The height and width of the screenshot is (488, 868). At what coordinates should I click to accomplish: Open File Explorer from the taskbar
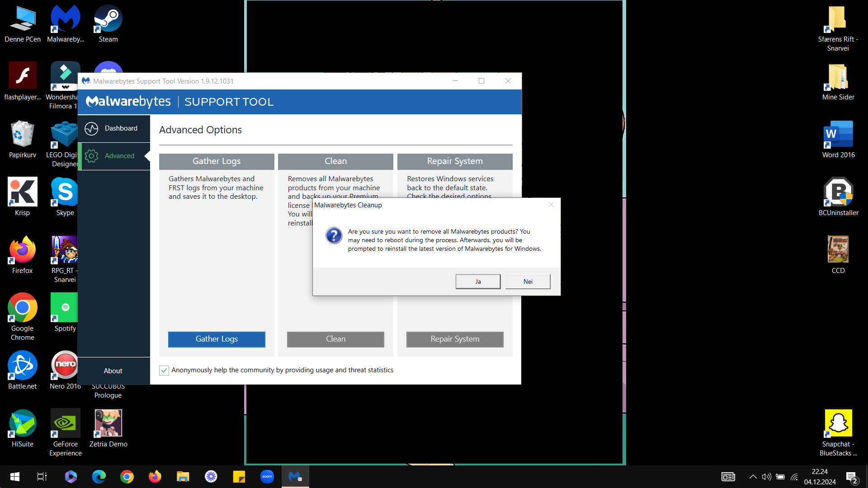183,477
